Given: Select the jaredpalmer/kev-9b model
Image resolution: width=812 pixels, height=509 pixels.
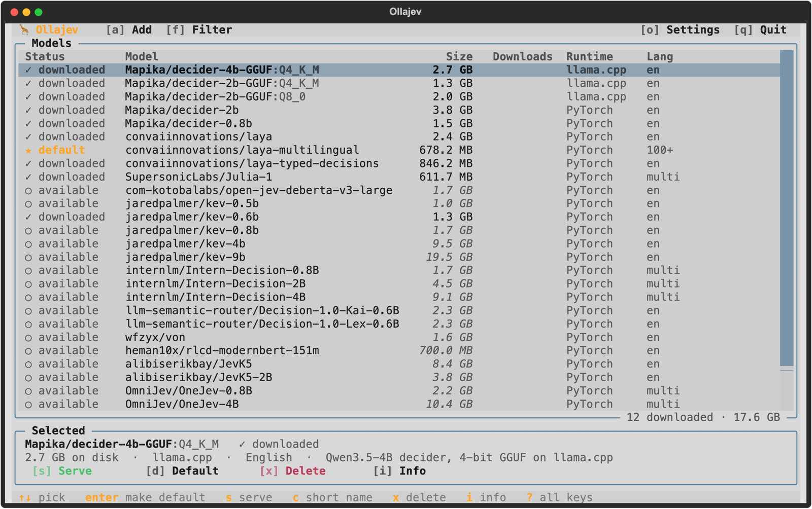Looking at the screenshot, I should coord(399,257).
